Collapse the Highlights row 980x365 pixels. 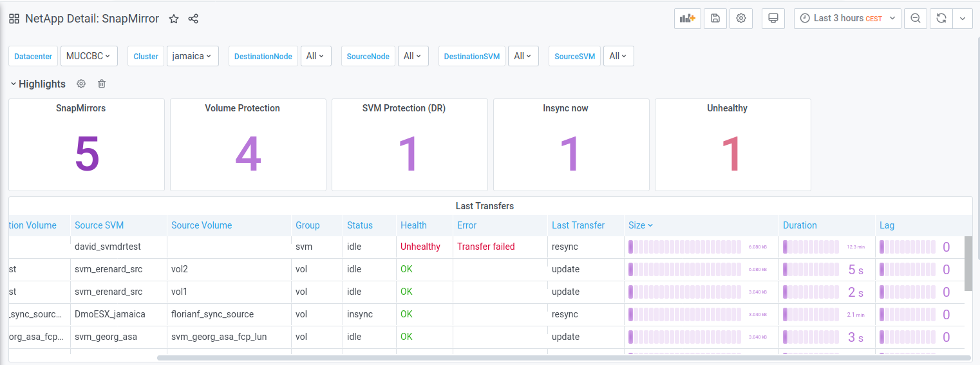click(14, 84)
